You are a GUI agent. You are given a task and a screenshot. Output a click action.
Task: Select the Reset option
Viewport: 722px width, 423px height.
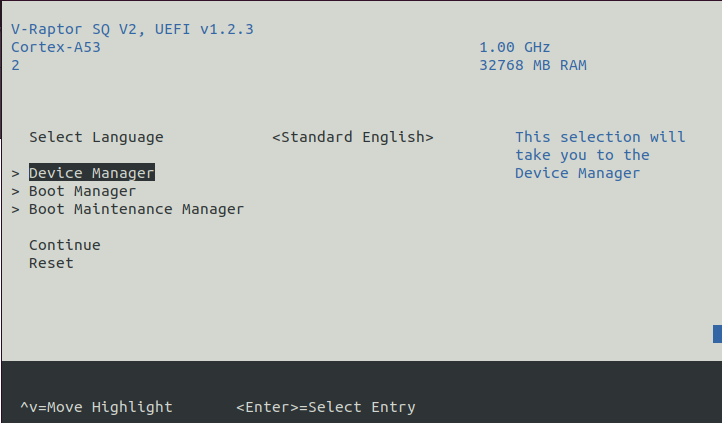click(51, 263)
